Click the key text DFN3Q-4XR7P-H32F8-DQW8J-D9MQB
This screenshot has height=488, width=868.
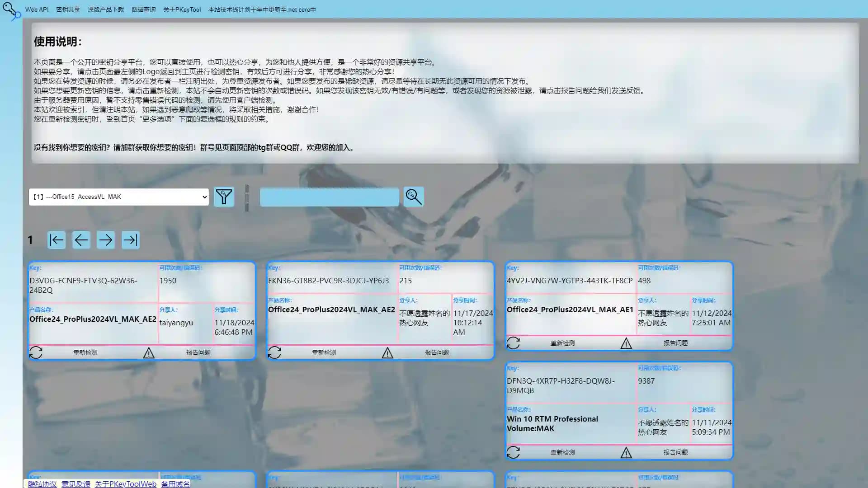pyautogui.click(x=561, y=385)
